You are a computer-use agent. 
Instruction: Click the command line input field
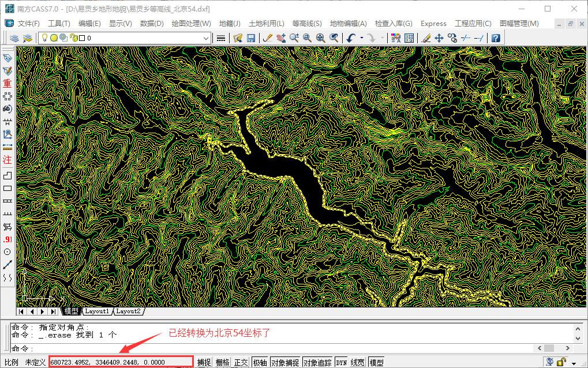(273, 348)
